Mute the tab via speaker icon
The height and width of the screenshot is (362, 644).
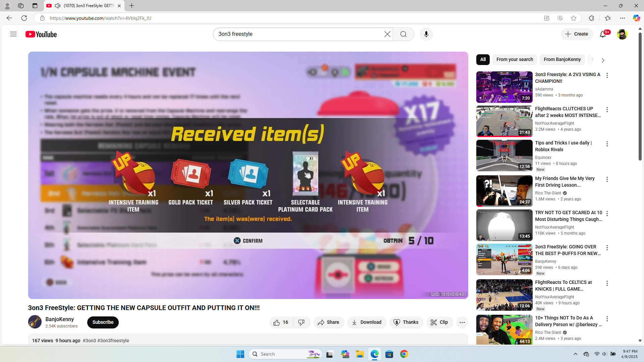pyautogui.click(x=58, y=6)
